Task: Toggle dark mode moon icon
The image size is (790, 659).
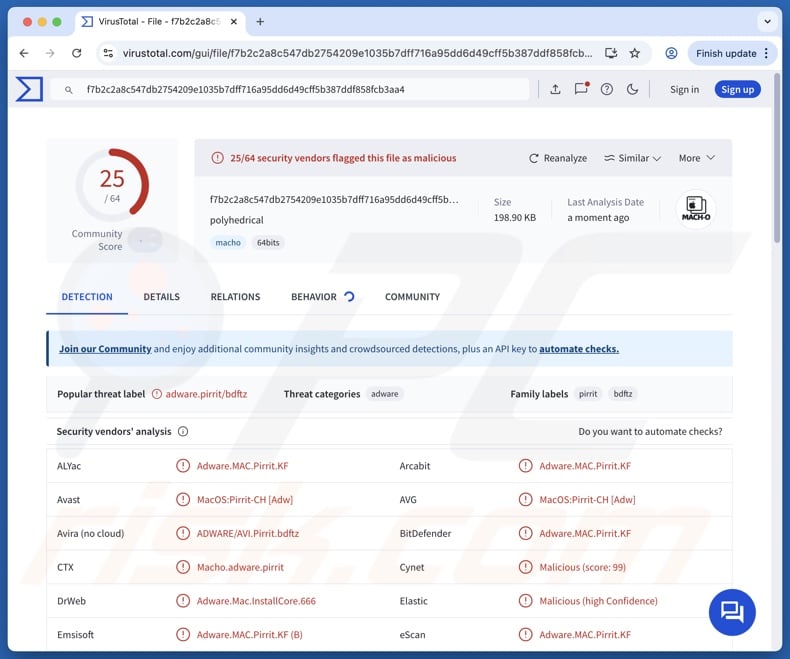Action: [632, 89]
